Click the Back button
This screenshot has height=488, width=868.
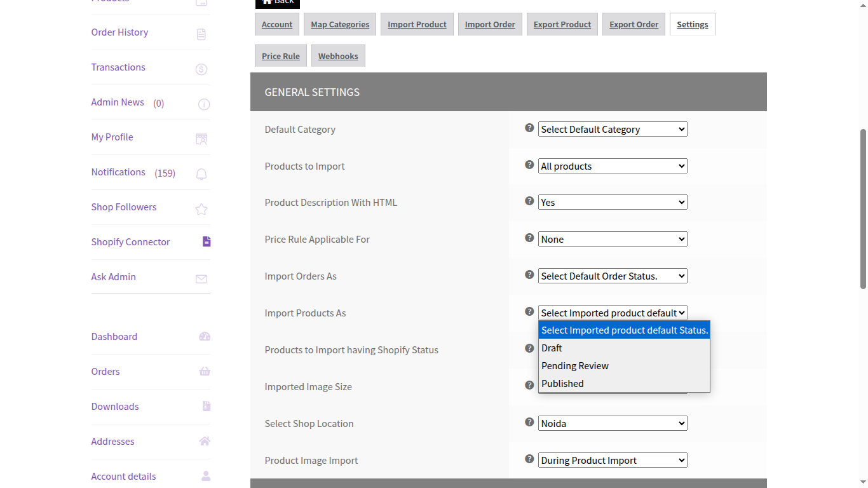point(277,2)
